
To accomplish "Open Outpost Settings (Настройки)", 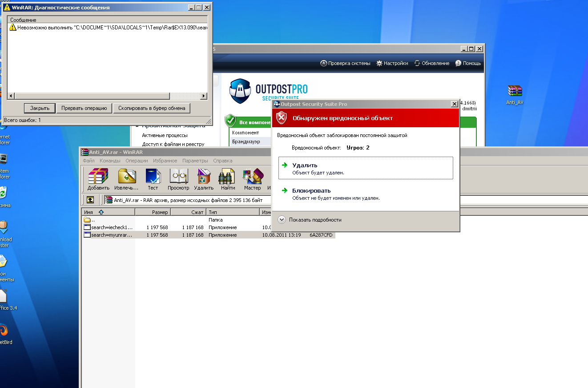I will [x=392, y=63].
